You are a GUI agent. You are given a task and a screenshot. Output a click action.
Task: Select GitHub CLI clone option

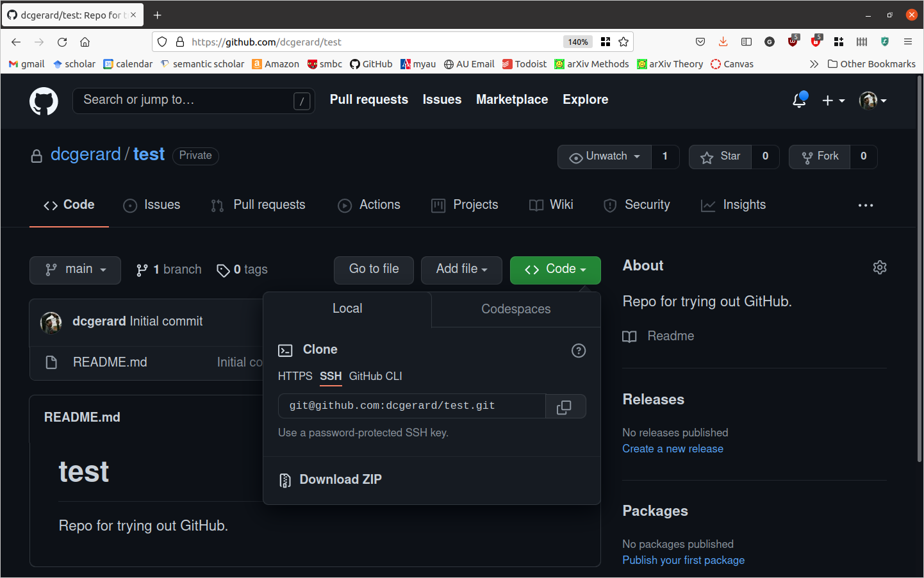coord(375,376)
